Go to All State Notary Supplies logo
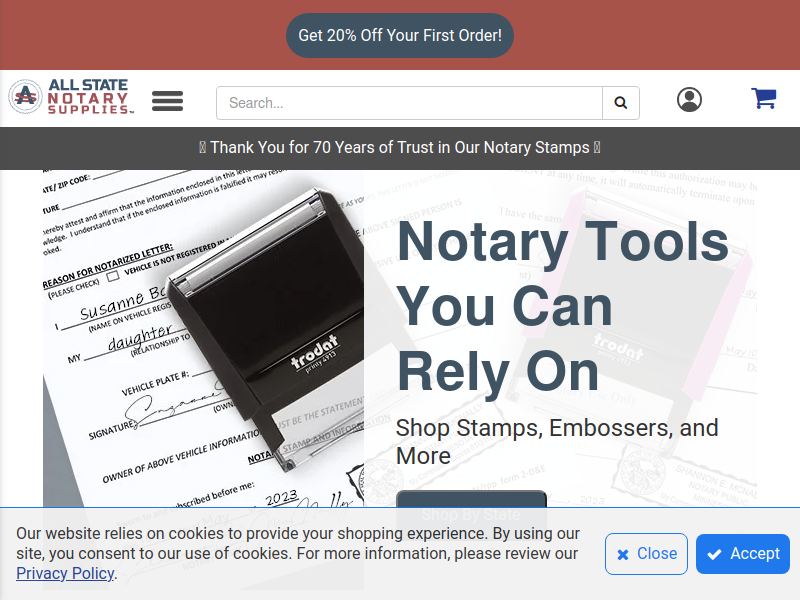Viewport: 800px width, 600px height. [x=71, y=96]
